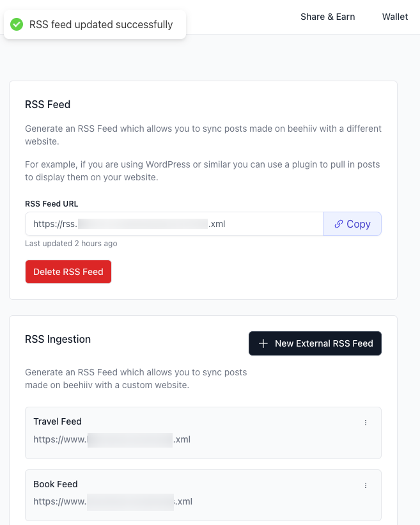Copy the RSS Feed URL

(x=352, y=224)
